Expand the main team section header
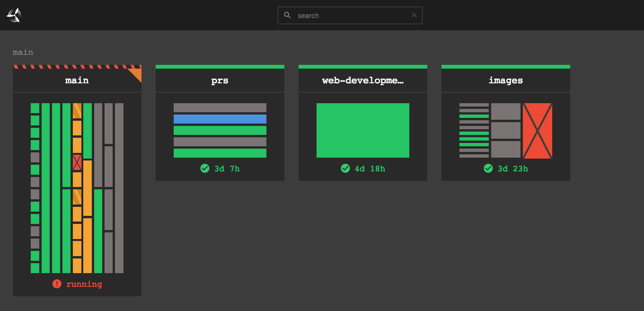The image size is (644, 311). (23, 52)
